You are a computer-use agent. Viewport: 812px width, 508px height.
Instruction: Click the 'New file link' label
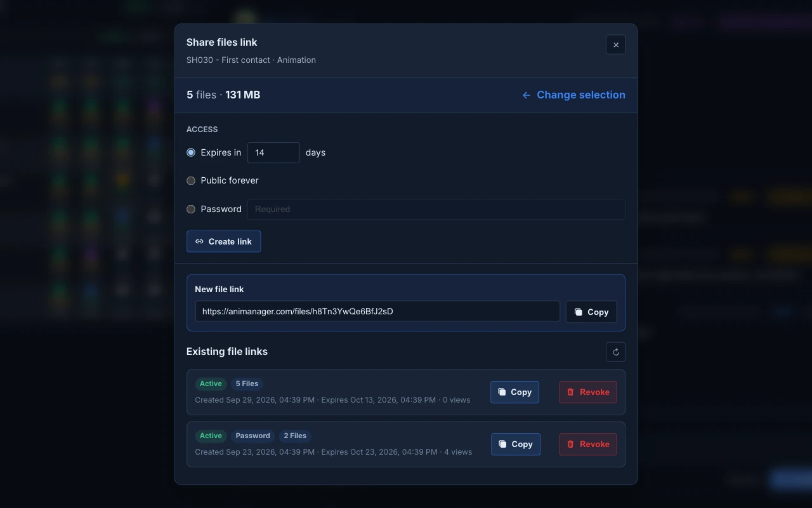219,289
